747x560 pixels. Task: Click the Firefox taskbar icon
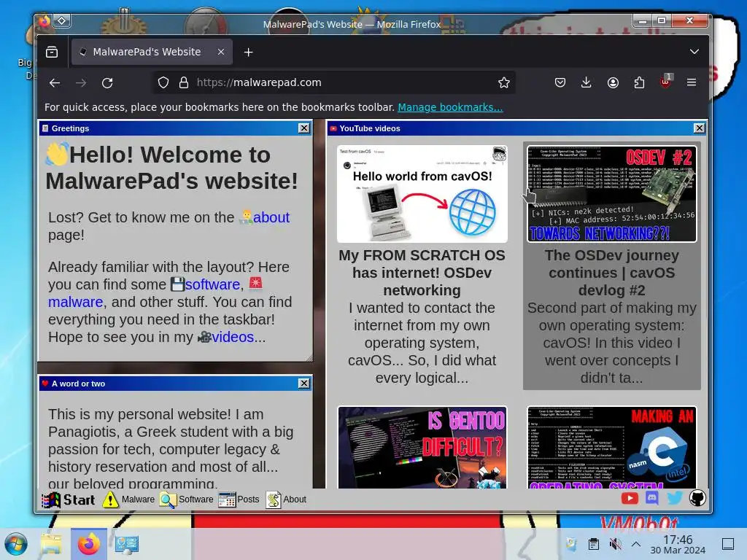89,544
